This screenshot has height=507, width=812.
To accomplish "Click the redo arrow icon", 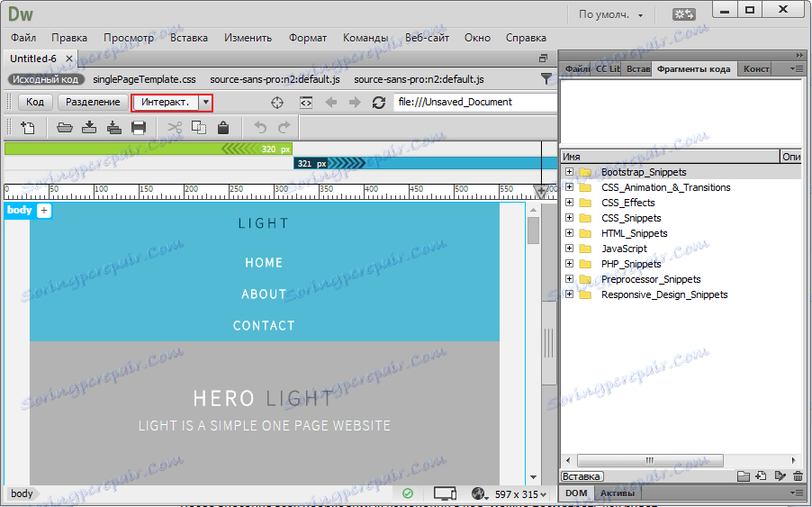I will coord(284,127).
